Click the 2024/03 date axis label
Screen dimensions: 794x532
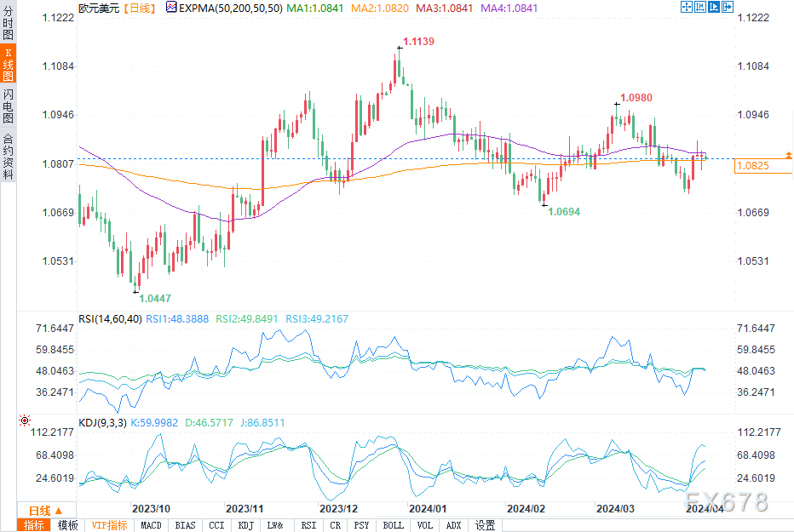(615, 509)
